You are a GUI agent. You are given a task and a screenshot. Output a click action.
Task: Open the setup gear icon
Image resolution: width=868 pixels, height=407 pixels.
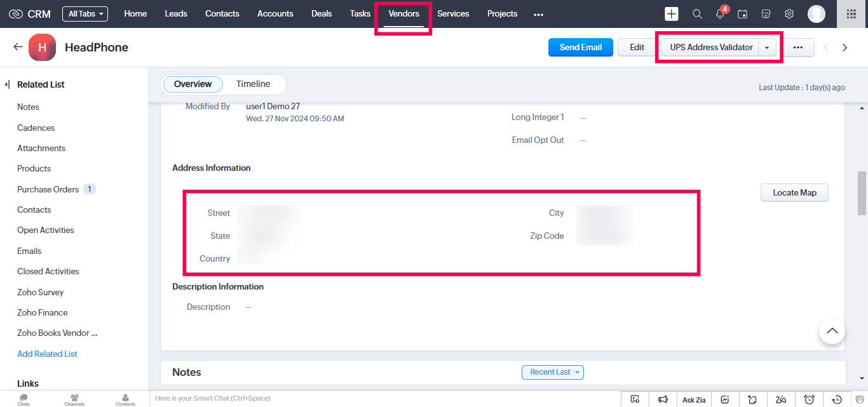(789, 14)
